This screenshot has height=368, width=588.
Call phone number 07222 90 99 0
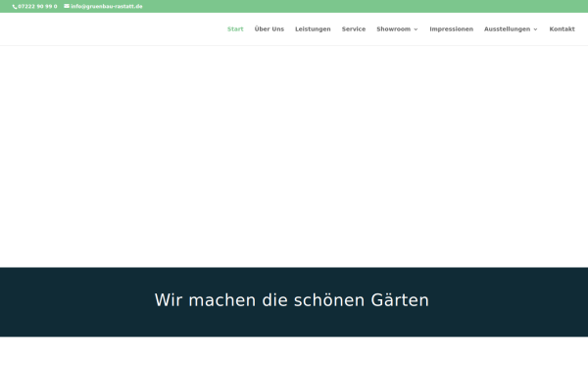tap(37, 7)
